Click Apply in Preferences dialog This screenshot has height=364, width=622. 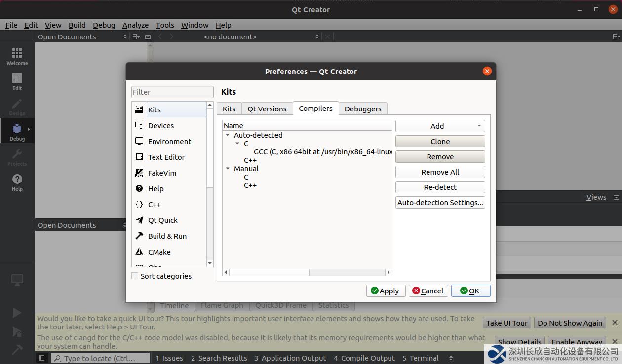(x=386, y=291)
